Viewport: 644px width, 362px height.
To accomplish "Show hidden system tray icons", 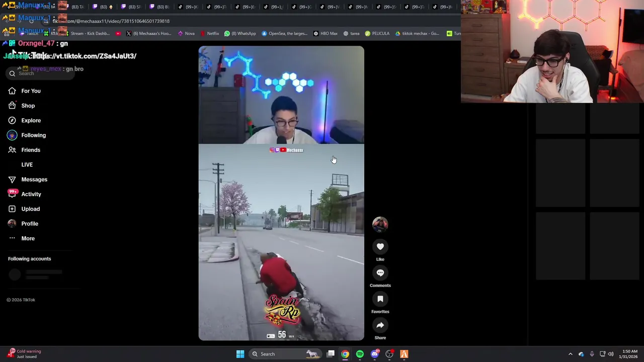I will click(x=570, y=354).
